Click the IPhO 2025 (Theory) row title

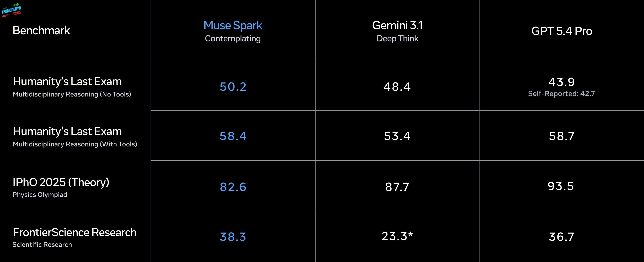61,182
